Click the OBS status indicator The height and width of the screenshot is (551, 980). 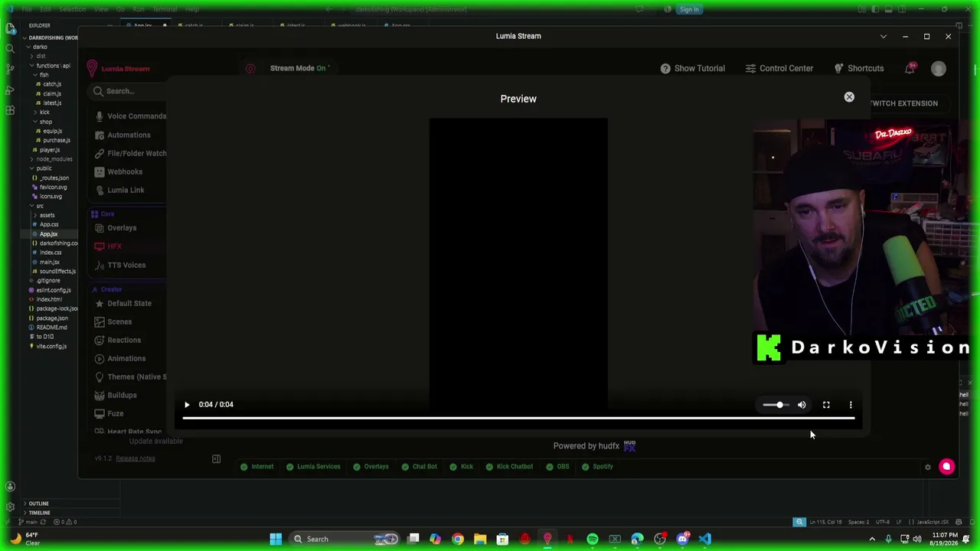pos(557,467)
